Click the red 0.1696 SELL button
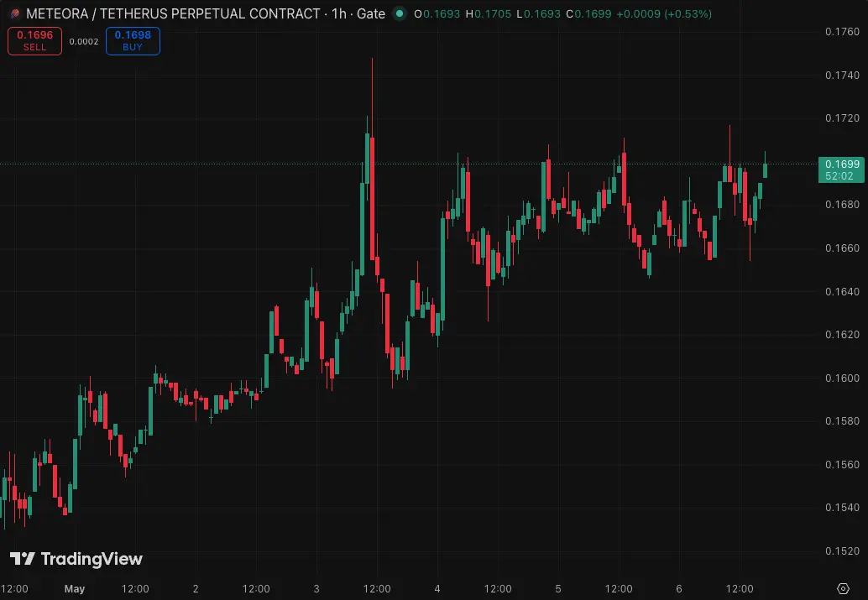The width and height of the screenshot is (868, 600). point(35,41)
